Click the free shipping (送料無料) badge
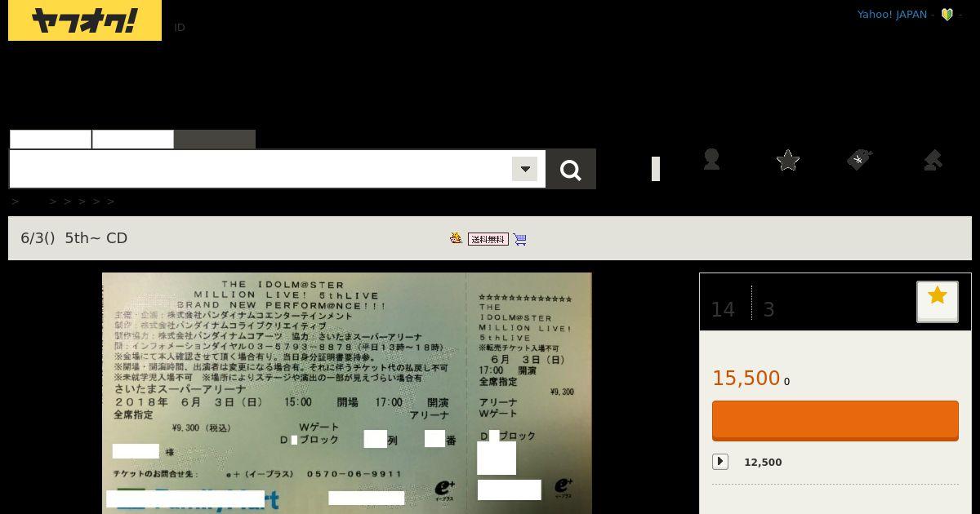980x514 pixels. (488, 239)
